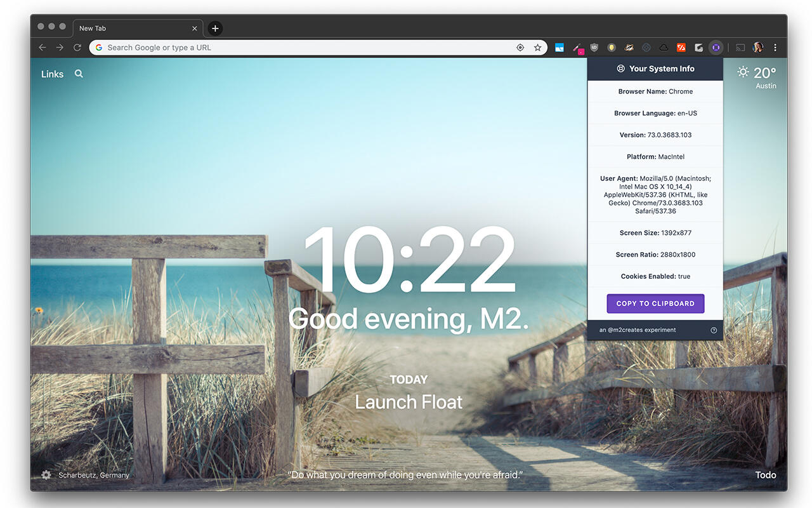Open the Google Cast icon

click(x=740, y=47)
